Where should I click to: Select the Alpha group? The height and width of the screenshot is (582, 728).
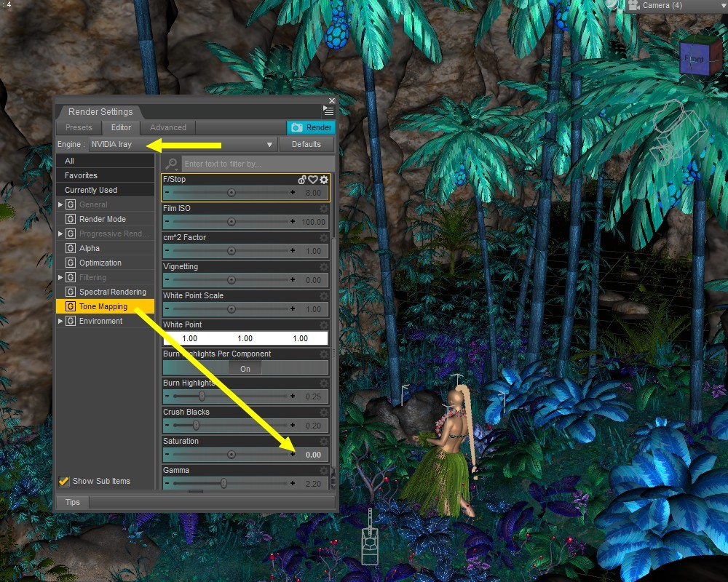pyautogui.click(x=105, y=248)
